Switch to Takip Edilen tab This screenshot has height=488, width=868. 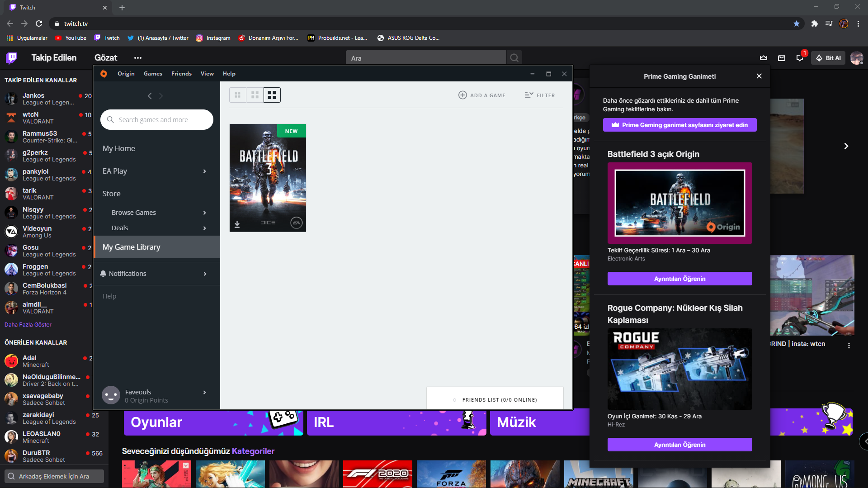coord(54,58)
